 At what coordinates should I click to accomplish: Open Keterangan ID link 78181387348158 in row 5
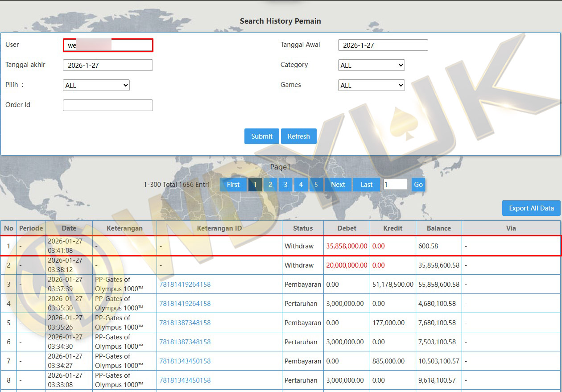185,323
